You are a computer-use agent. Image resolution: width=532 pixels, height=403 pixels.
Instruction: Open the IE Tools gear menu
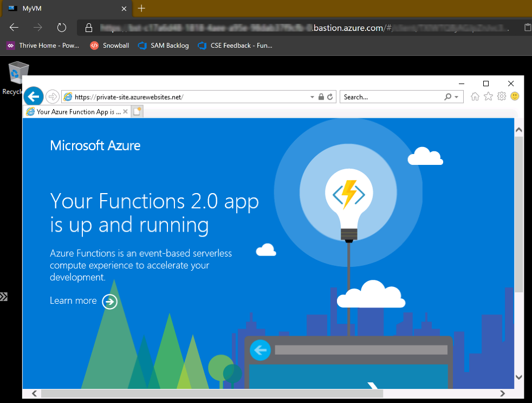pos(502,97)
